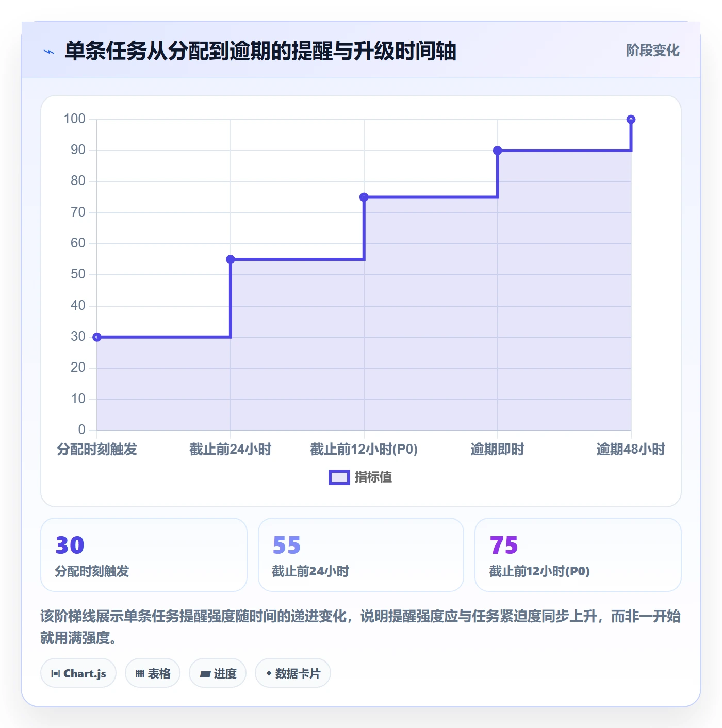Click the data point at 逾期即时
Image resolution: width=722 pixels, height=728 pixels.
point(498,151)
